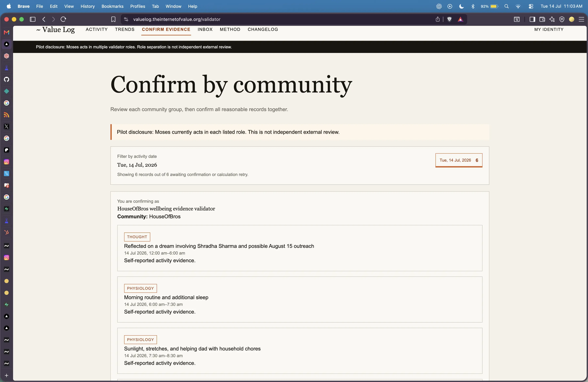Open the Brave hamburger menu
This screenshot has height=382, width=588.
point(581,19)
